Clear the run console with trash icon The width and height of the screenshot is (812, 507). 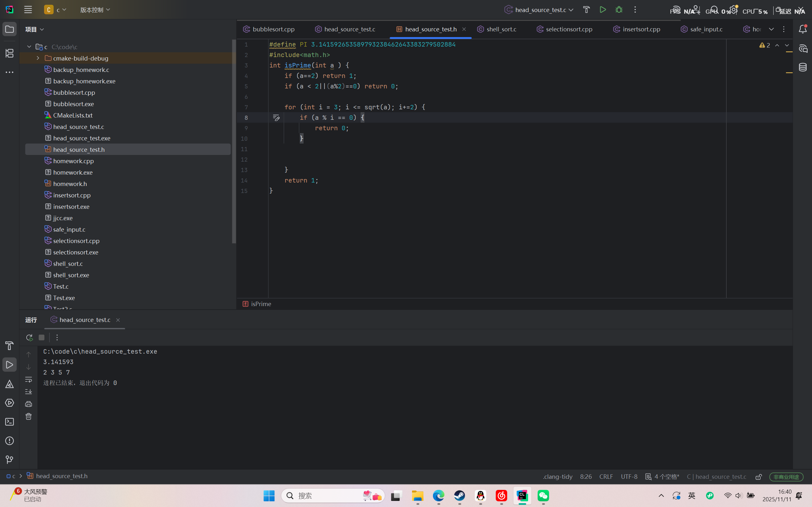pos(29,416)
